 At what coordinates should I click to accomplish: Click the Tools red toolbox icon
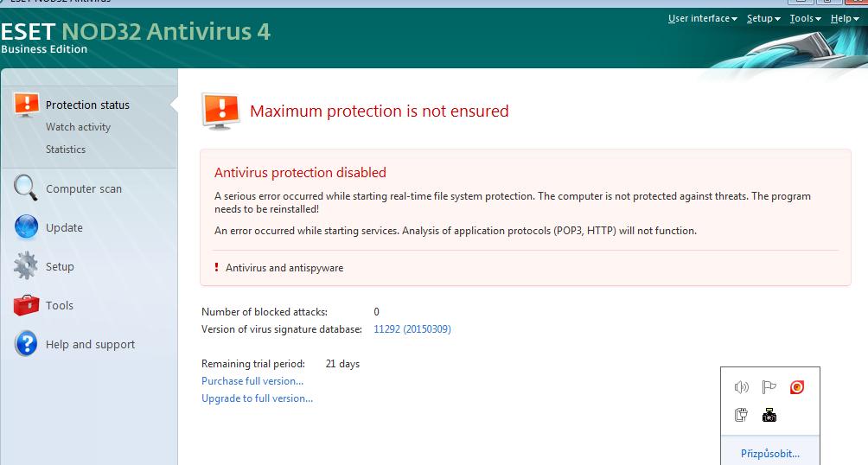26,305
